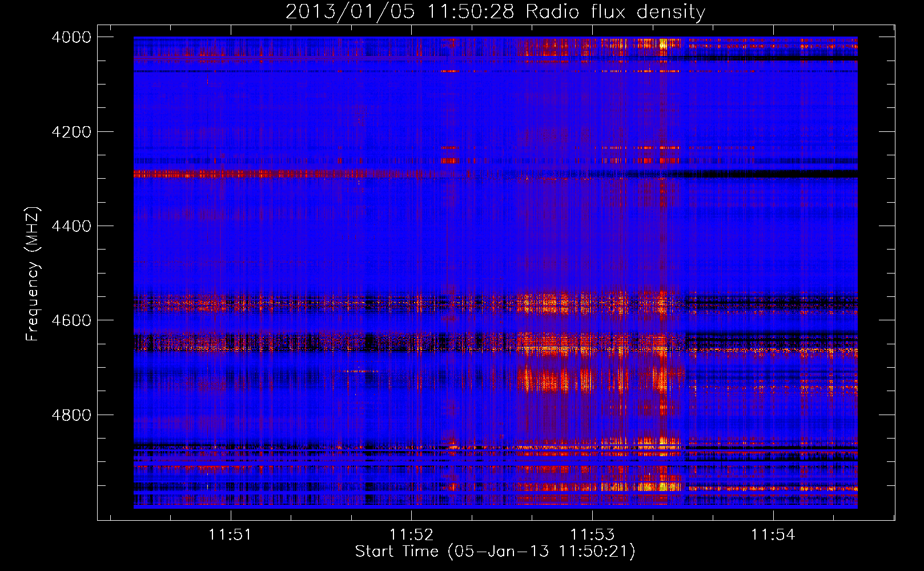Click the 11:52 time tick label
The image size is (924, 571).
pos(411,534)
